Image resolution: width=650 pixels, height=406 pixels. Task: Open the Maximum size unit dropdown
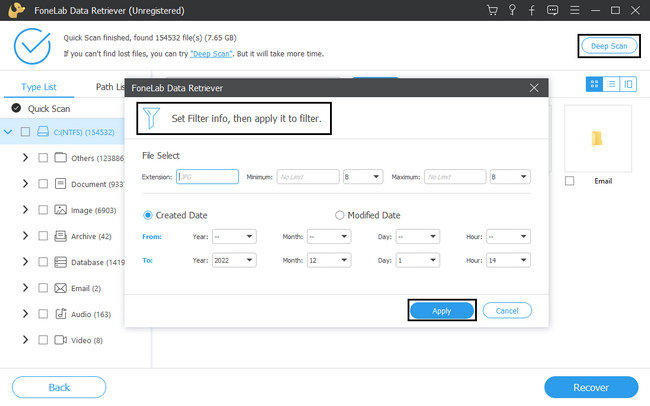[510, 177]
